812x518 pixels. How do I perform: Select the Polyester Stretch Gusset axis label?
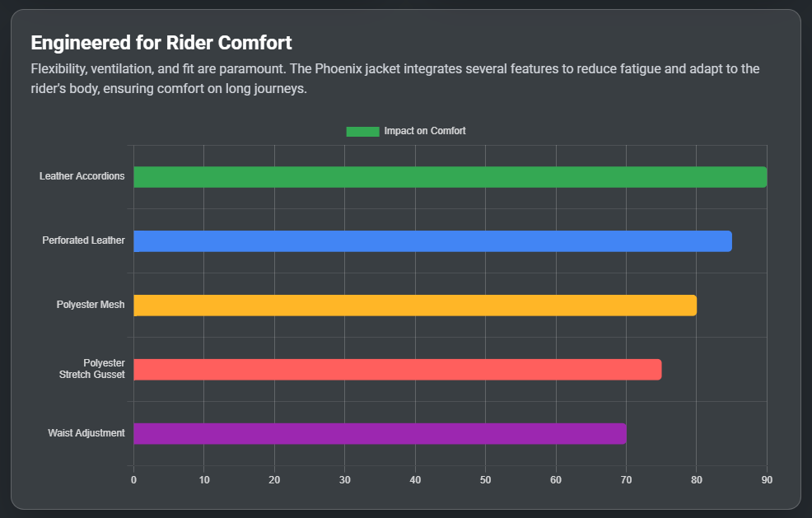(x=92, y=369)
